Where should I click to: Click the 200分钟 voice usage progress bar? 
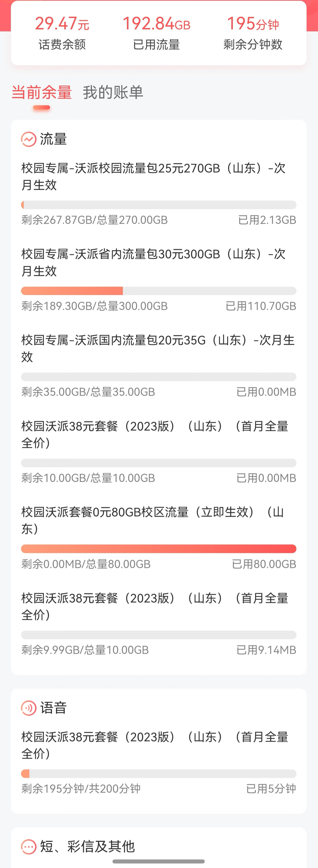[159, 774]
